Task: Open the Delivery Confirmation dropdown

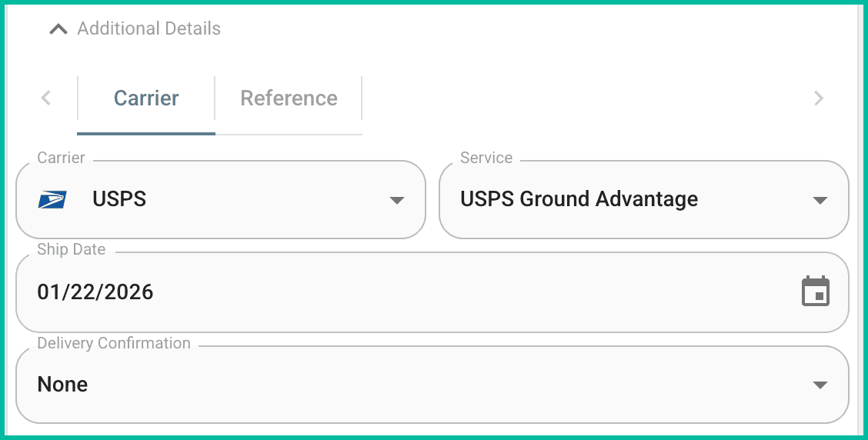Action: click(x=432, y=385)
